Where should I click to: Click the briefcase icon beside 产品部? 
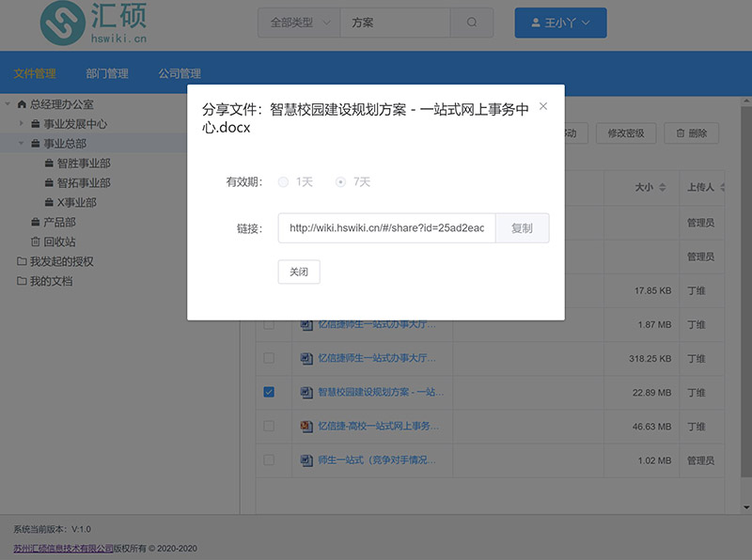click(x=35, y=222)
